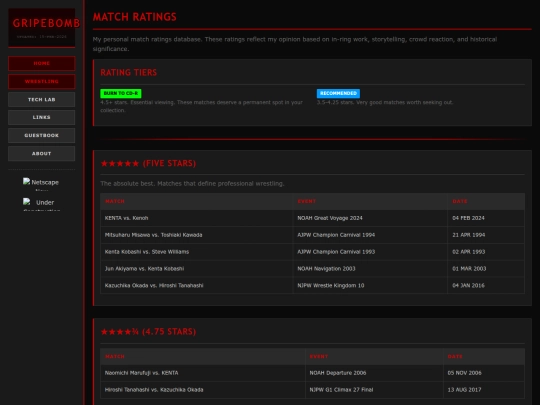Image resolution: width=540 pixels, height=405 pixels.
Task: Select Hiroshi Tanahashi vs. Kazuchika Okada match
Action: point(154,390)
